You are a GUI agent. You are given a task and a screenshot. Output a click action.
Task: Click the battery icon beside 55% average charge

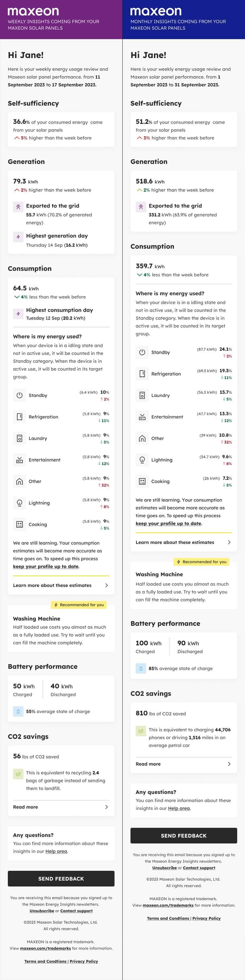(x=18, y=711)
